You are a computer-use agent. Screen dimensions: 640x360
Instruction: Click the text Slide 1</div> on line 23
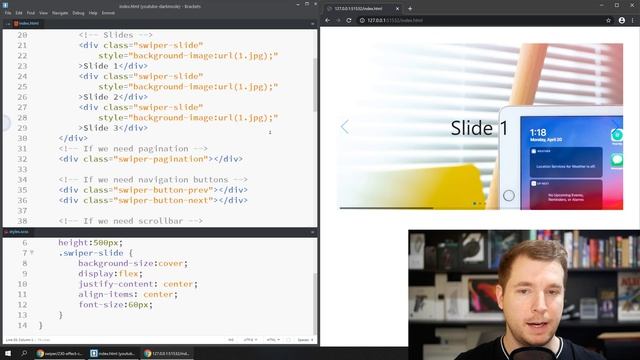[x=116, y=66]
